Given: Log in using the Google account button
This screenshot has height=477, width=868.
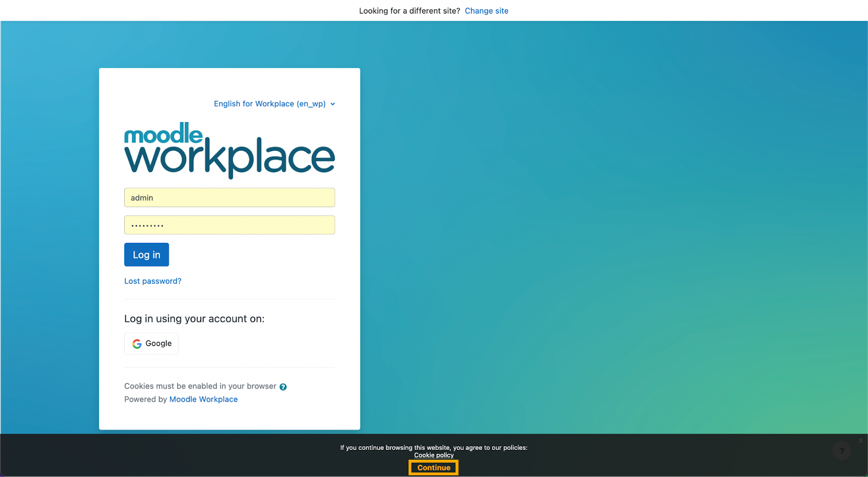Looking at the screenshot, I should click(x=151, y=344).
